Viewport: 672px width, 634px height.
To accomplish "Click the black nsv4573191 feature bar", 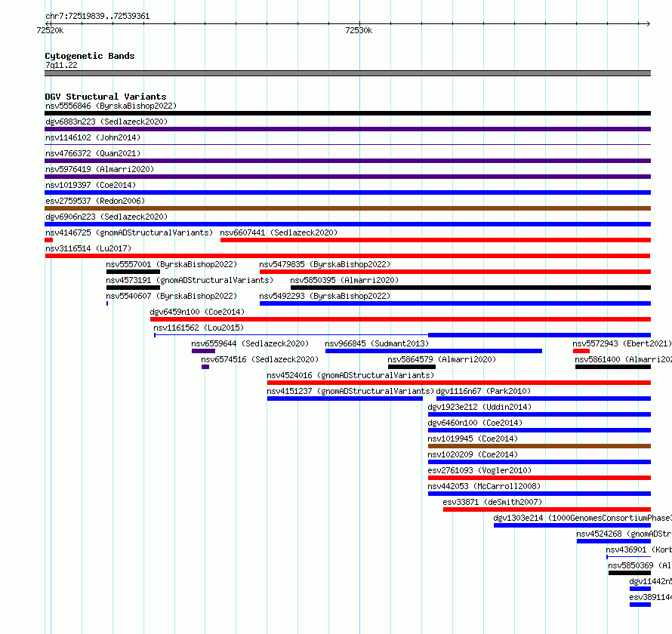I will coord(133,288).
